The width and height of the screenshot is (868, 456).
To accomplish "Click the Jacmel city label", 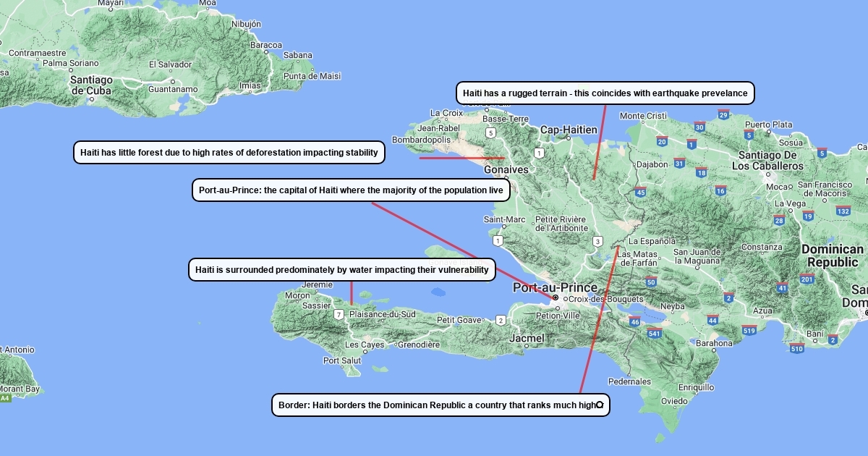I will [x=527, y=338].
